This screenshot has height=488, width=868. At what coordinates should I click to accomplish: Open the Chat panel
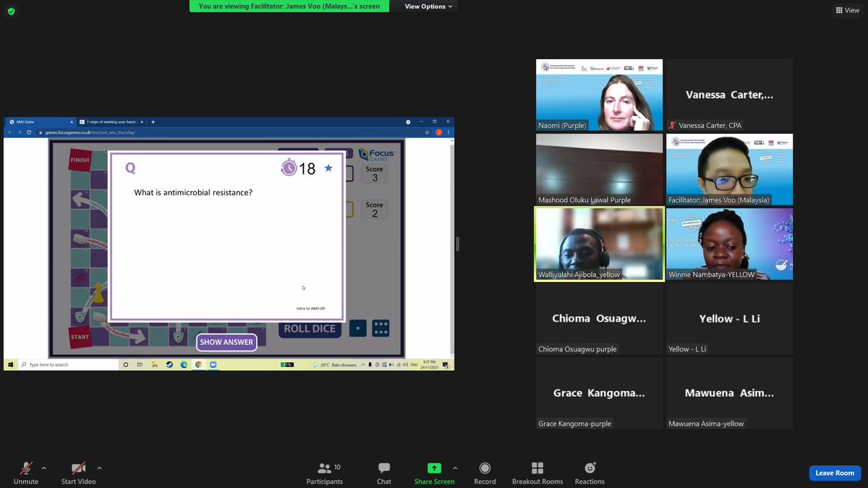[x=384, y=473]
